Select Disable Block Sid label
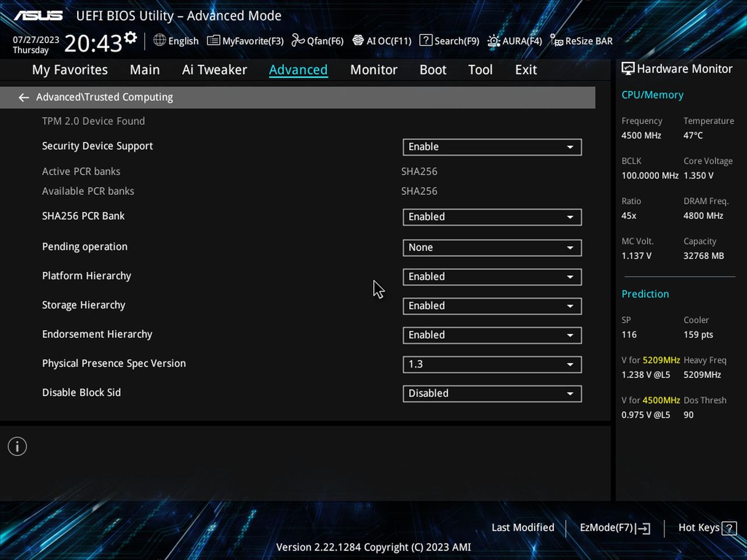 (x=82, y=393)
